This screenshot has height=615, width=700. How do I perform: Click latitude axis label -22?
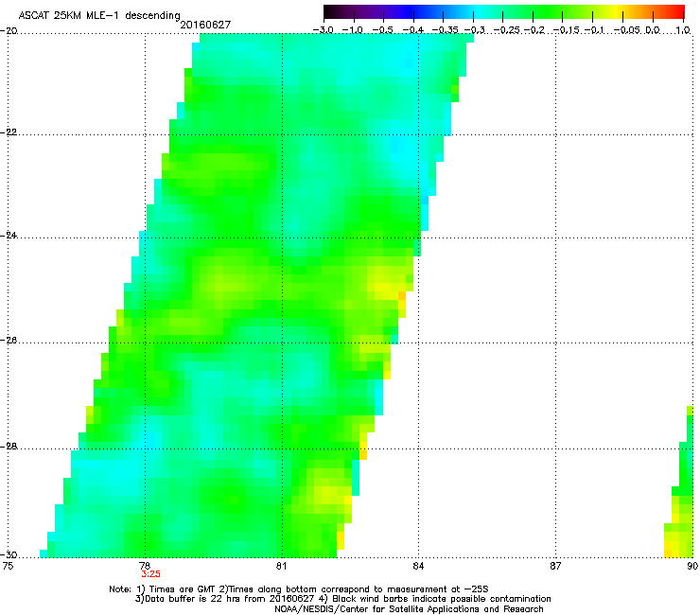click(9, 132)
